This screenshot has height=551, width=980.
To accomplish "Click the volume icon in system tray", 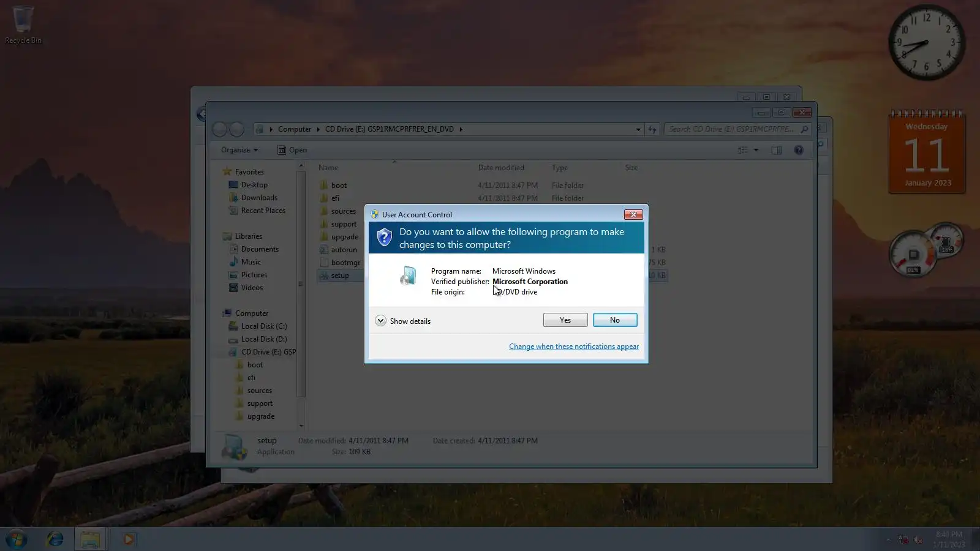I will click(x=918, y=539).
